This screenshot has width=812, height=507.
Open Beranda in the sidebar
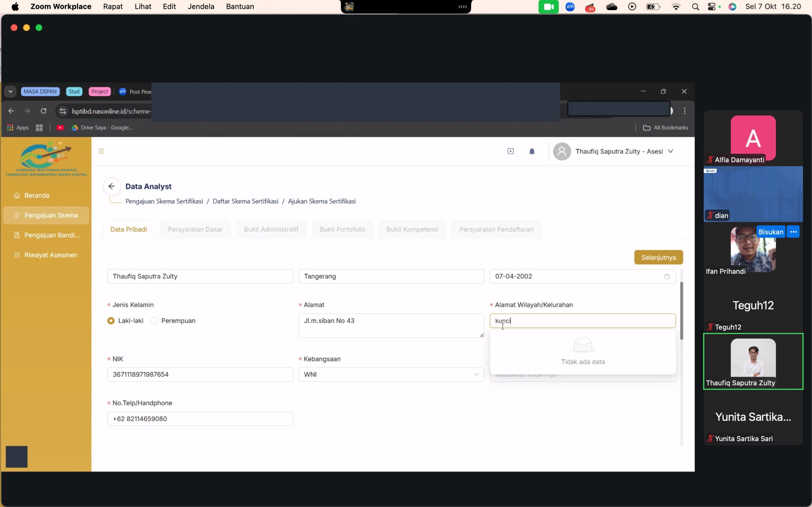click(x=37, y=196)
